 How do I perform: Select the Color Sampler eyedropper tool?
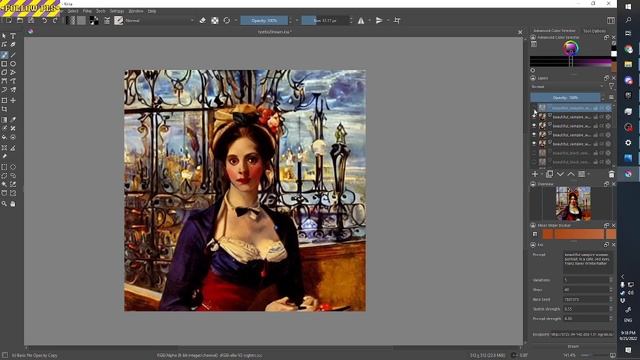(x=13, y=120)
